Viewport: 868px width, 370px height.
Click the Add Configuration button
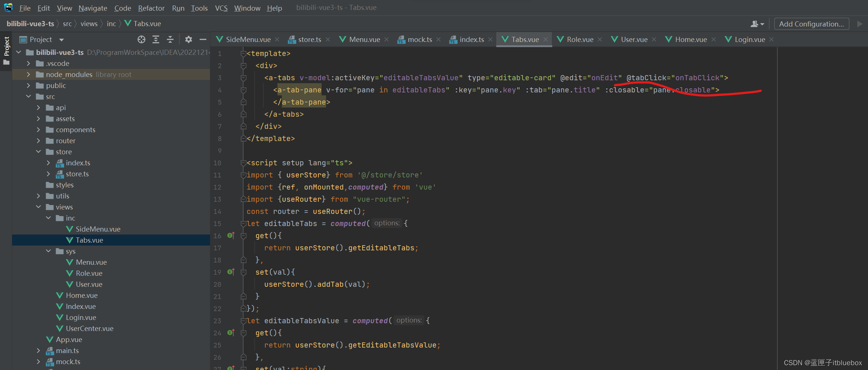tap(811, 24)
